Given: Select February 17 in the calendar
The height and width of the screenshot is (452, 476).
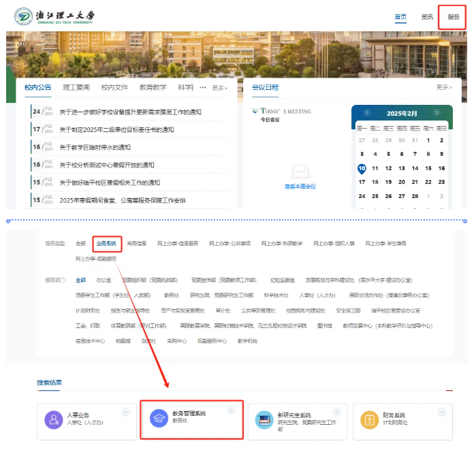Looking at the screenshot, I should click(x=362, y=182).
